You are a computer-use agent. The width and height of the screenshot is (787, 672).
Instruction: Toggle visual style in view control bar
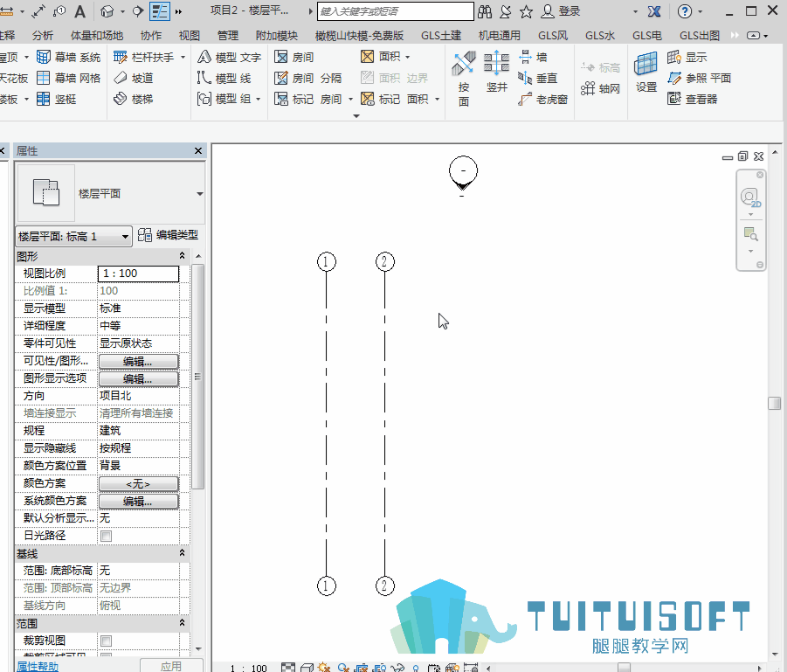click(x=307, y=668)
